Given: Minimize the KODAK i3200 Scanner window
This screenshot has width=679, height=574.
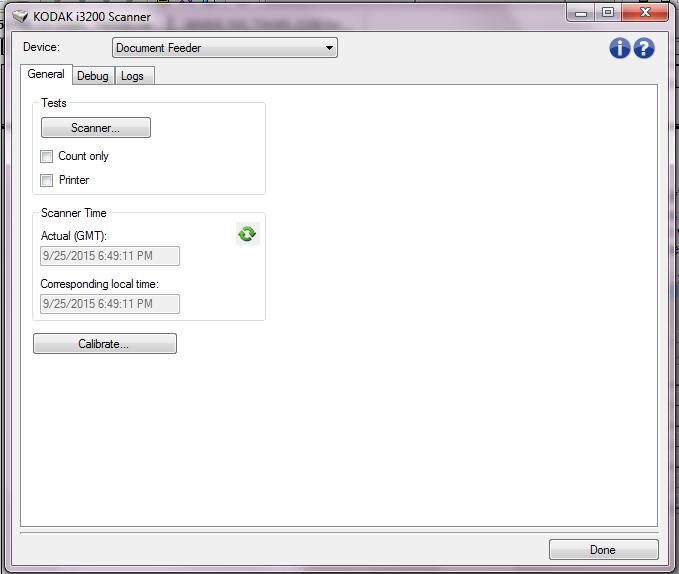Looking at the screenshot, I should tap(580, 13).
